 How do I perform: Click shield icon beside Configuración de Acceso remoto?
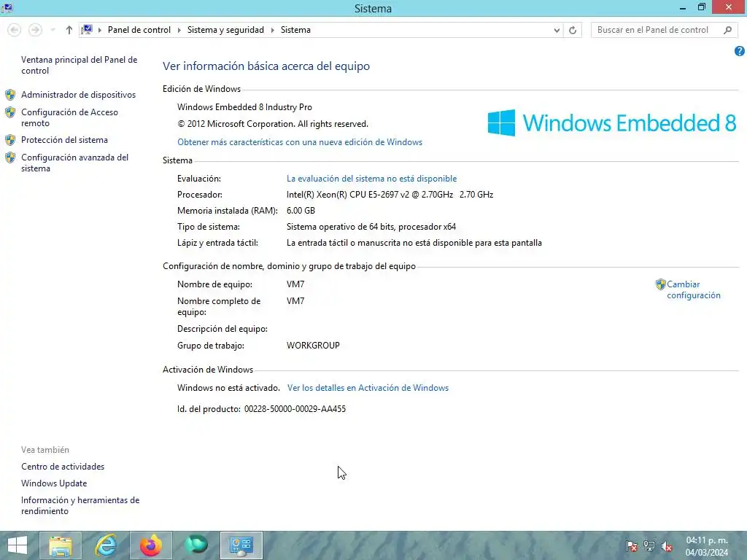pyautogui.click(x=10, y=112)
